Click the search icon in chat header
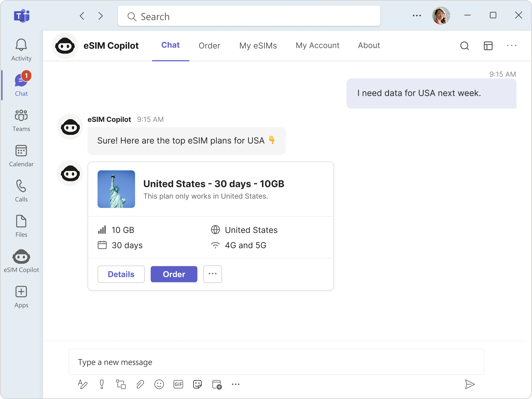This screenshot has width=532, height=399. [464, 46]
